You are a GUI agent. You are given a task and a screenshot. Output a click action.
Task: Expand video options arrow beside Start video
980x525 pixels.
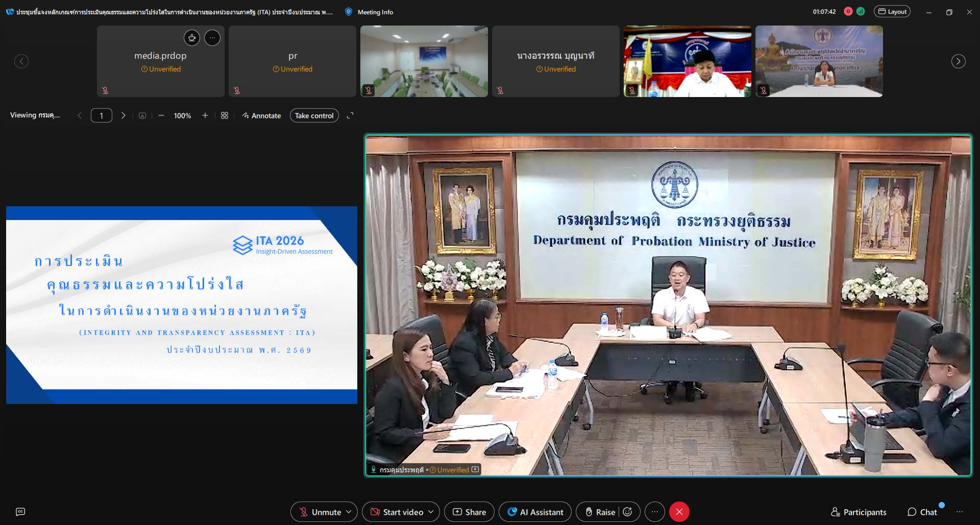click(431, 512)
